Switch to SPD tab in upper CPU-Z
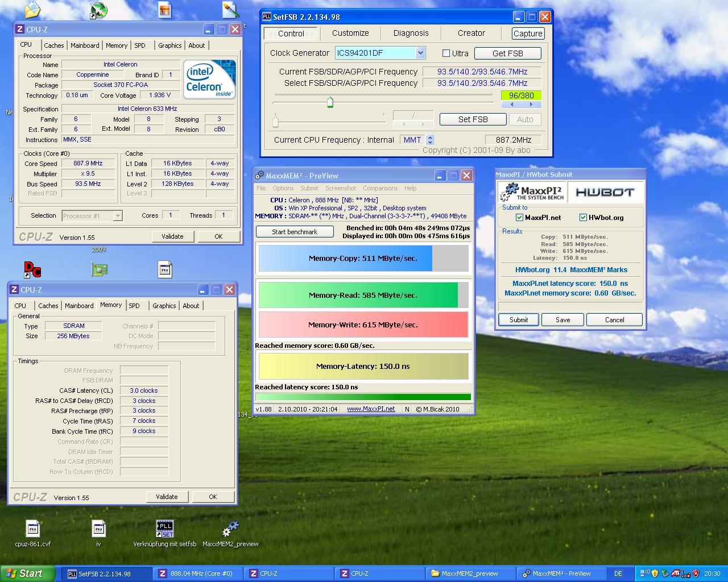 [140, 45]
